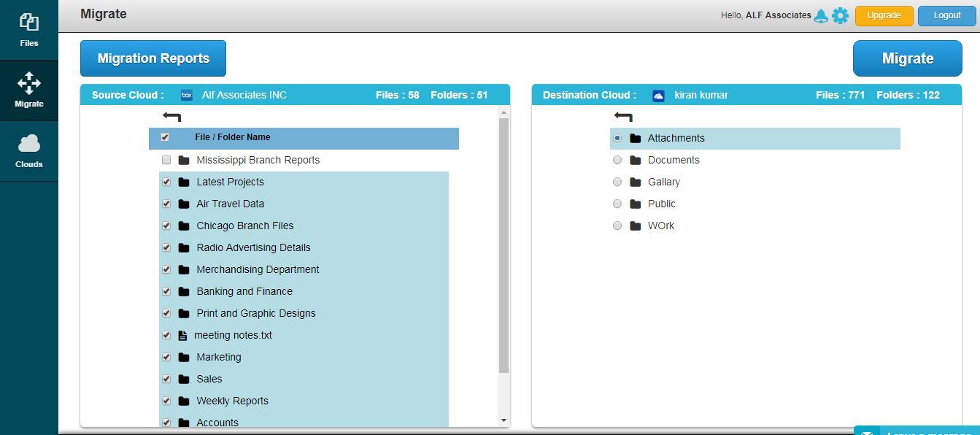
Task: Uncheck the Latest Projects checkbox
Action: tap(166, 182)
